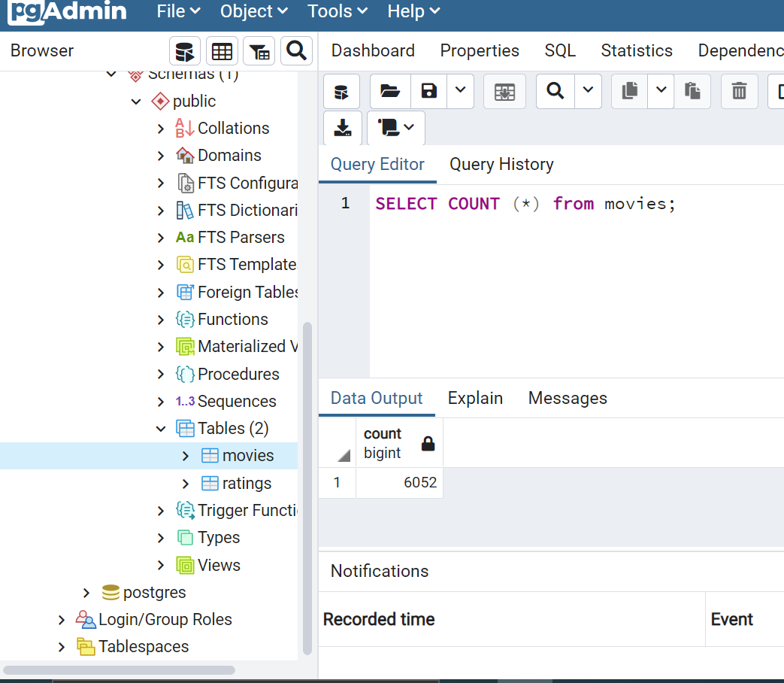Screen dimensions: 784x683
Task: Delete rows with the trash can icon
Action: [x=740, y=91]
